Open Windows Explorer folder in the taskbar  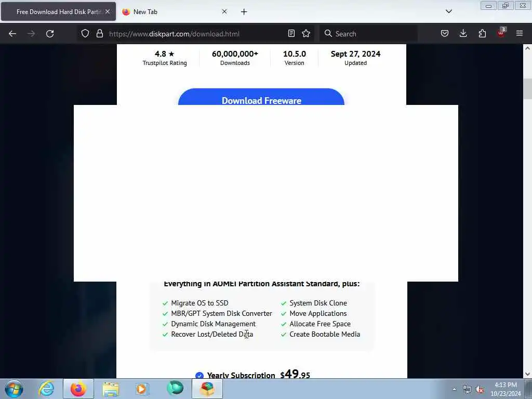click(111, 389)
